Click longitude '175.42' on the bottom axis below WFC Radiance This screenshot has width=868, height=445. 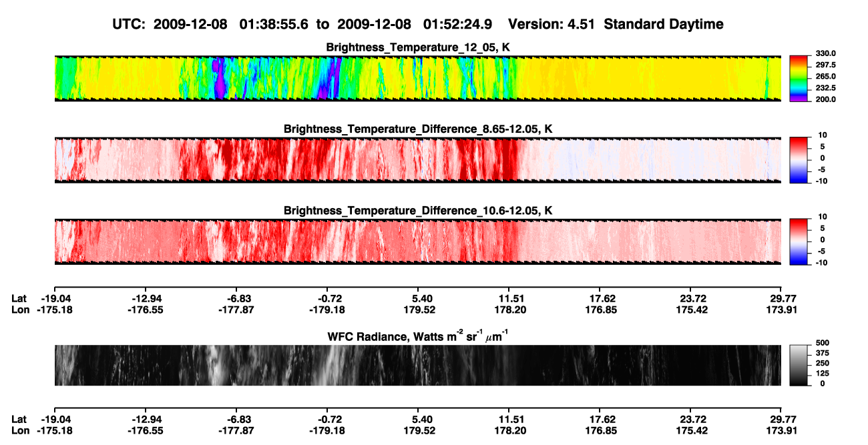click(692, 430)
